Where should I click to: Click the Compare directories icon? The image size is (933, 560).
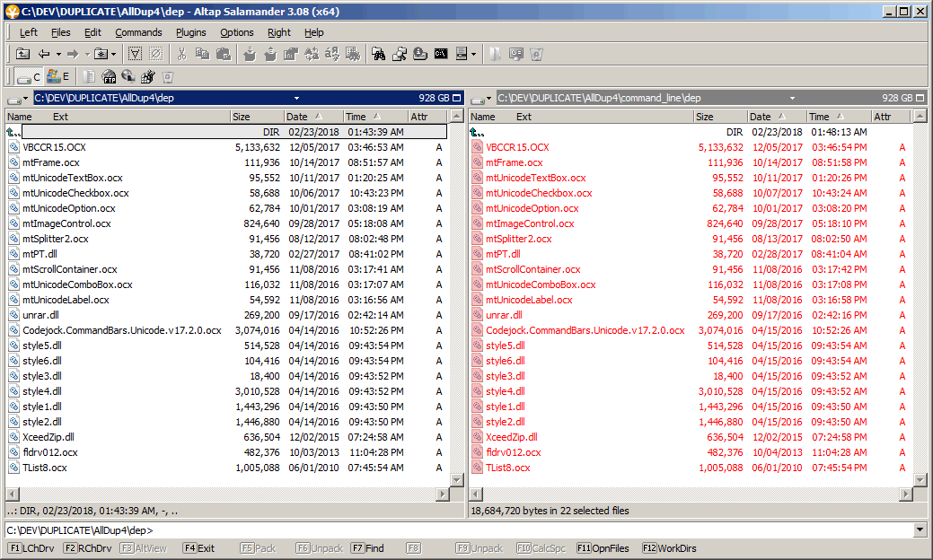pyautogui.click(x=400, y=54)
